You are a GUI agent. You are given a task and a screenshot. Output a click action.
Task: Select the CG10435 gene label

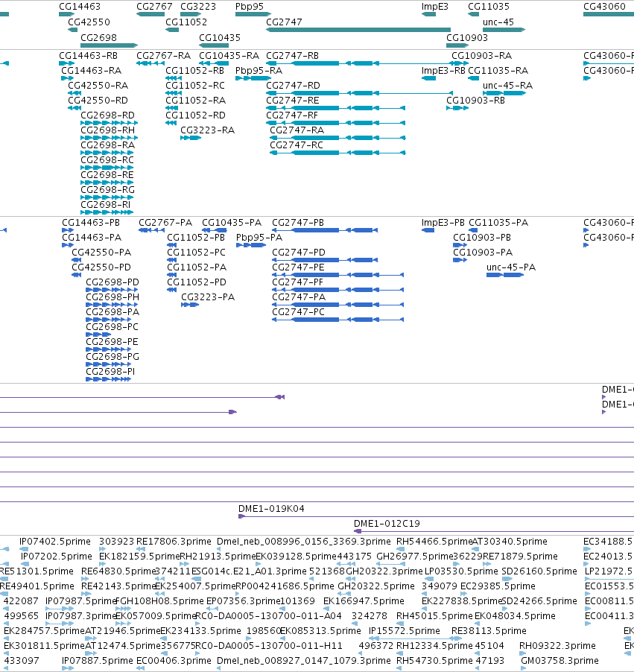coord(220,38)
